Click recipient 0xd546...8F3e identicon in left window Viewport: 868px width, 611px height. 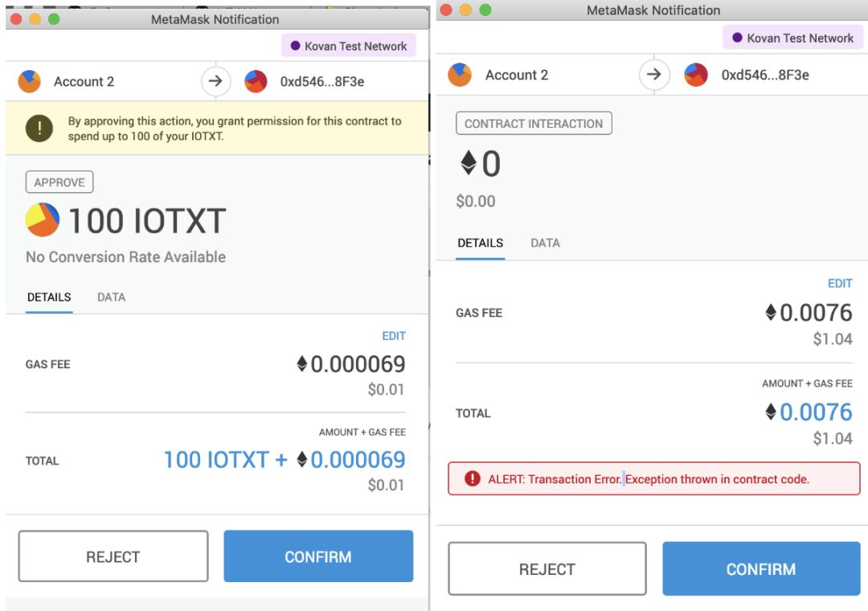(x=256, y=81)
